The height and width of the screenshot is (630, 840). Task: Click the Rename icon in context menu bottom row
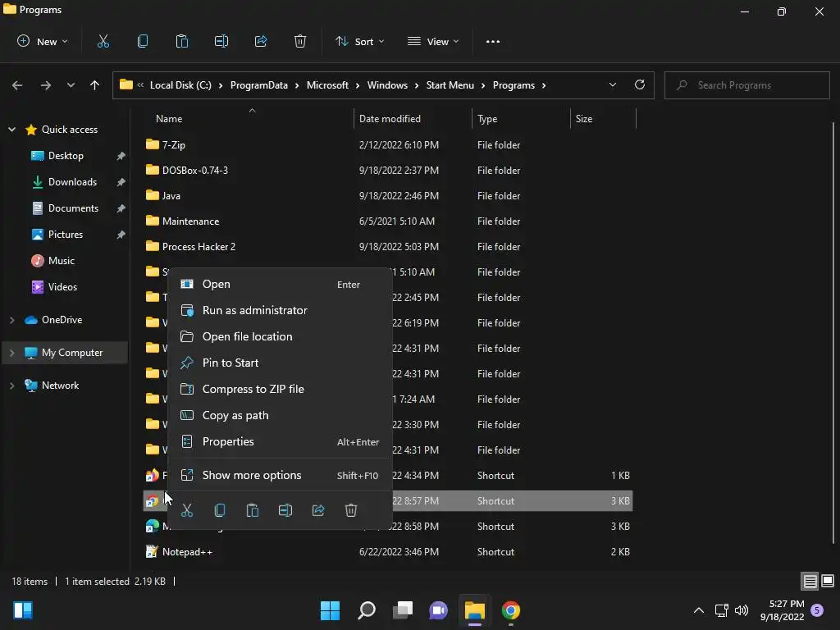285,510
